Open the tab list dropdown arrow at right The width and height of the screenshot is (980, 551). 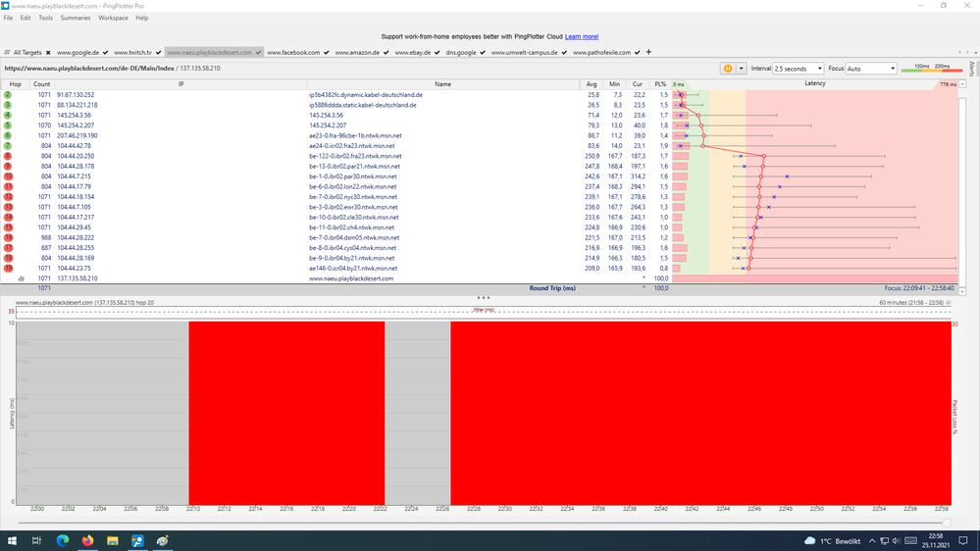[x=975, y=53]
